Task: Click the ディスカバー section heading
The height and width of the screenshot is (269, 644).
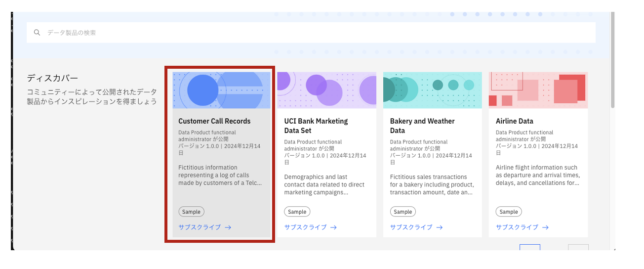Action: tap(52, 78)
